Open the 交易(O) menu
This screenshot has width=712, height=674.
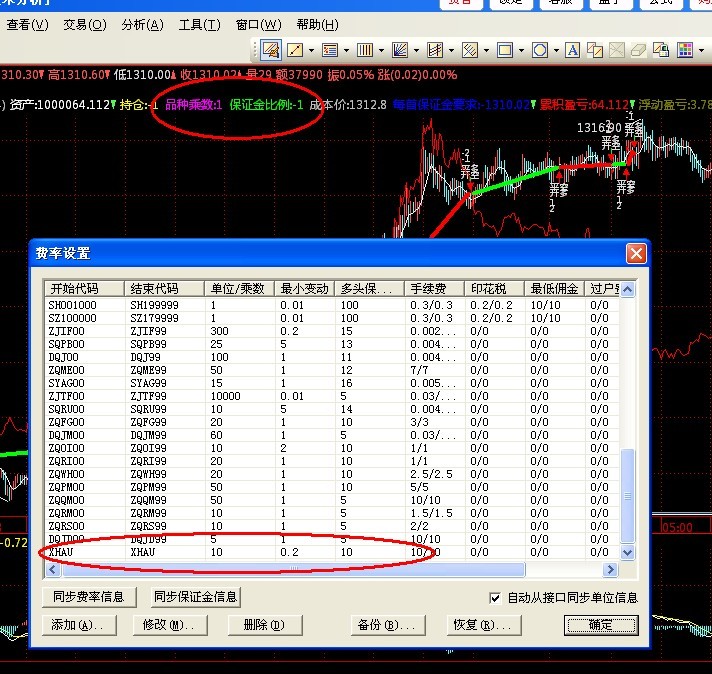coord(85,25)
